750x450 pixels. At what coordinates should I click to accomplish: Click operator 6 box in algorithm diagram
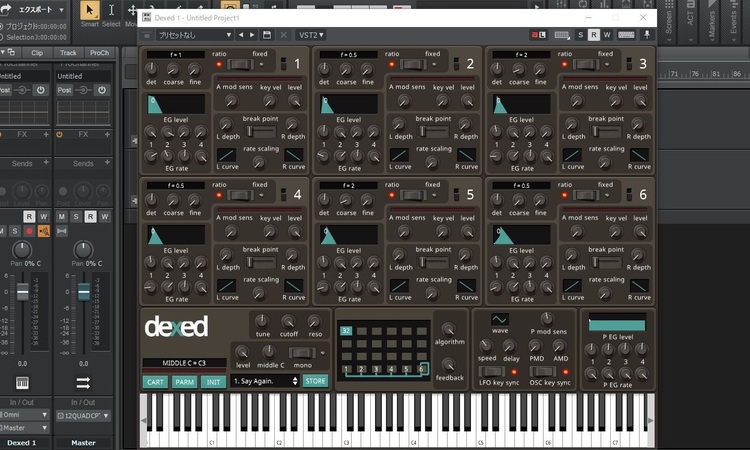(x=421, y=369)
